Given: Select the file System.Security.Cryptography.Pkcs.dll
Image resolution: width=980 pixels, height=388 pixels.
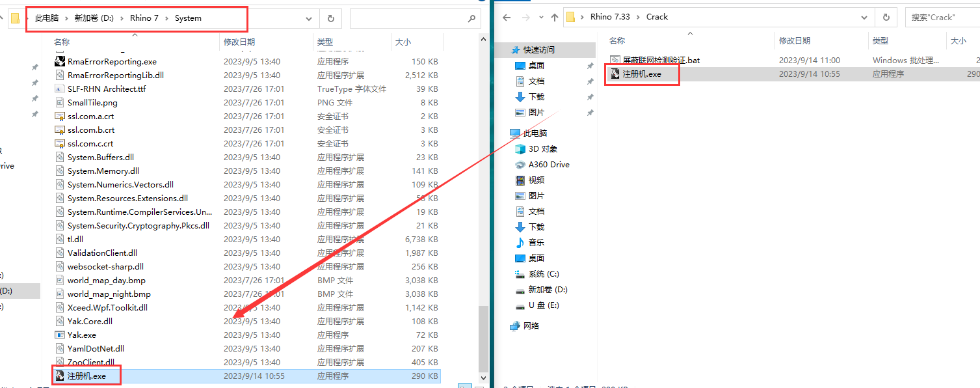Looking at the screenshot, I should pyautogui.click(x=139, y=226).
